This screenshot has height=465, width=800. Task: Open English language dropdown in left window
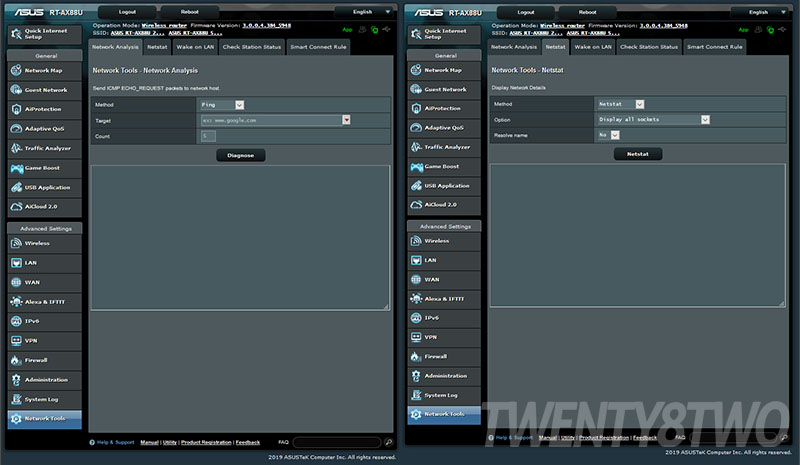[366, 12]
